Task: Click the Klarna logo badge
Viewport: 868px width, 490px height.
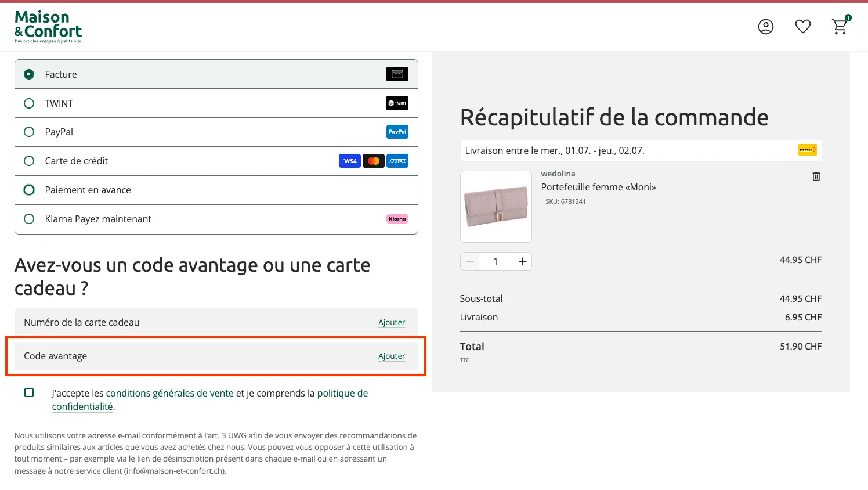Action: click(x=397, y=219)
